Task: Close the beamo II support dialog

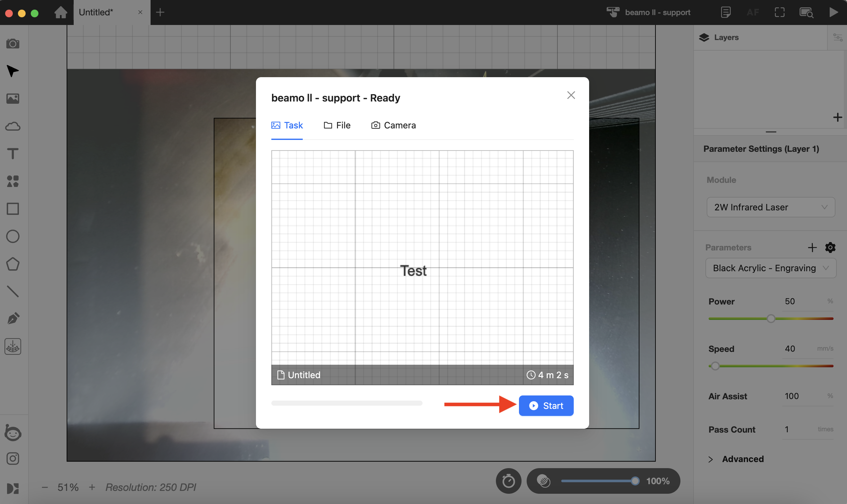Action: tap(571, 95)
